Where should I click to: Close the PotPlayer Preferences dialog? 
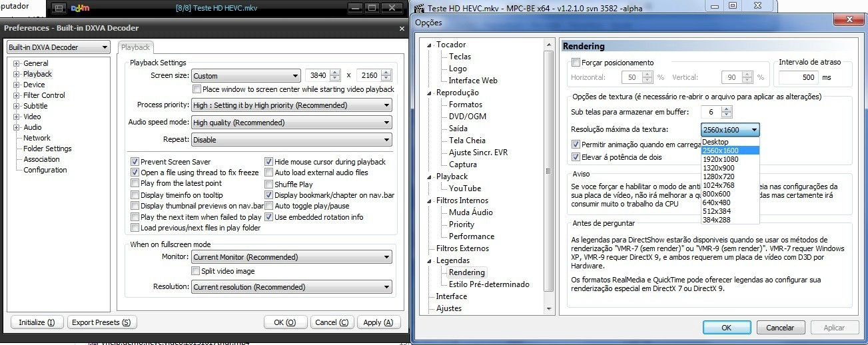tap(402, 29)
